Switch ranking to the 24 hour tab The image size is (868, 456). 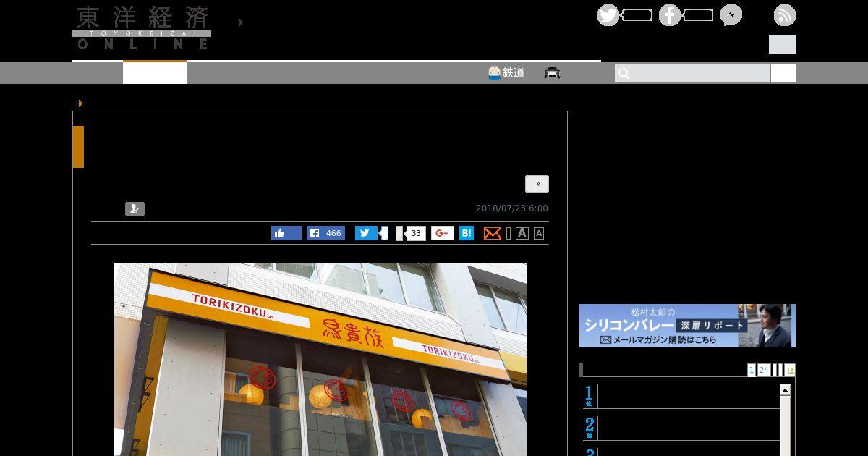tap(764, 370)
